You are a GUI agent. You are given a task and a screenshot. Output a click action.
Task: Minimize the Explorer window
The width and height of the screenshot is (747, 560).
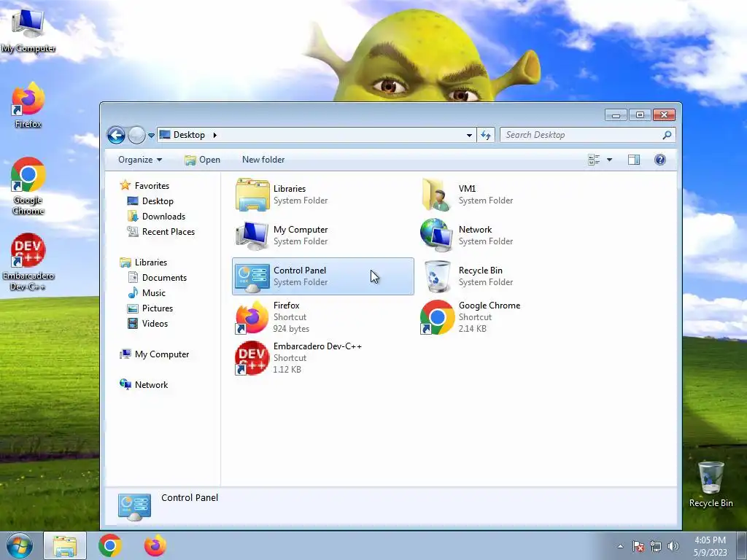coord(616,114)
